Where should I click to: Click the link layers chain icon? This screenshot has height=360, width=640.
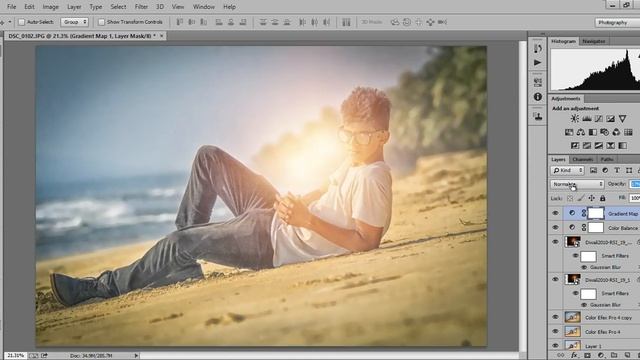(561, 356)
